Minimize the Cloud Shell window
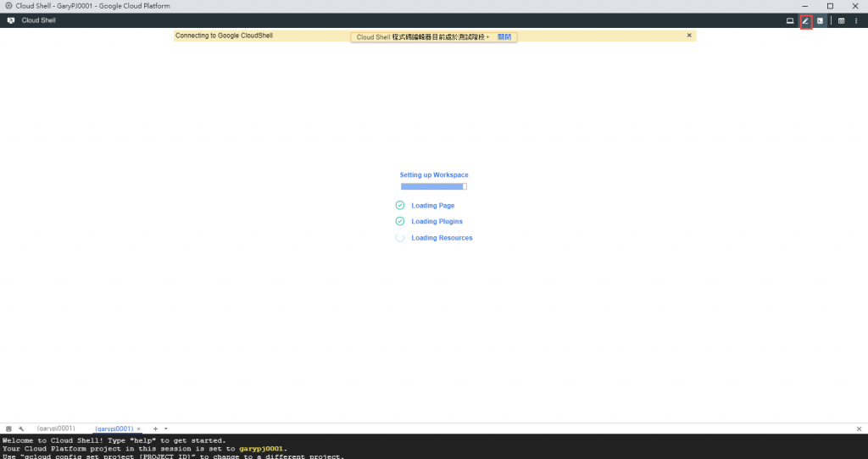 coord(805,6)
